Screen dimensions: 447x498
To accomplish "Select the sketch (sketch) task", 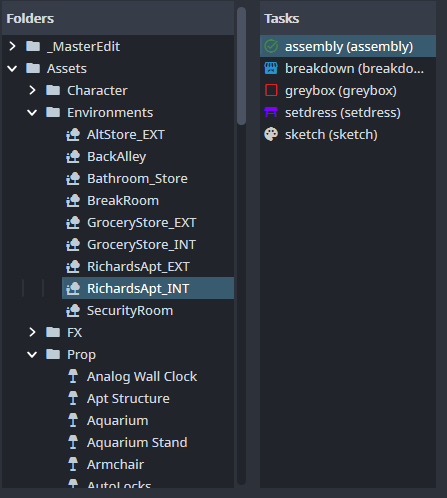I will (x=348, y=134).
